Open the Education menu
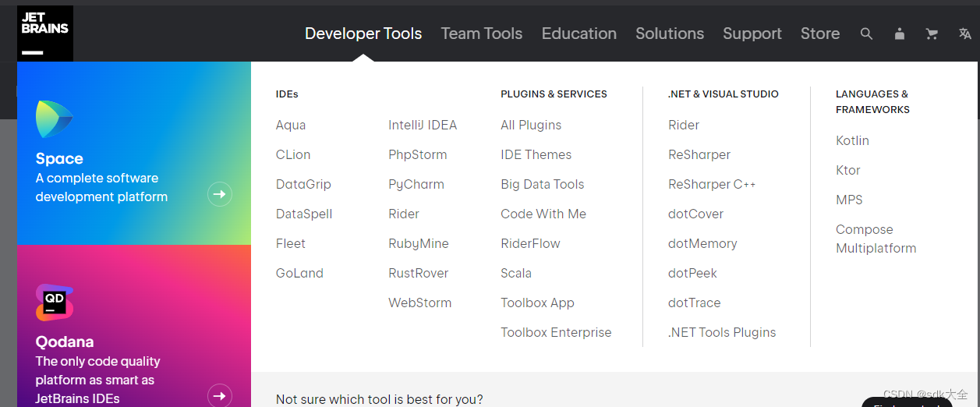Image resolution: width=980 pixels, height=407 pixels. [x=579, y=34]
